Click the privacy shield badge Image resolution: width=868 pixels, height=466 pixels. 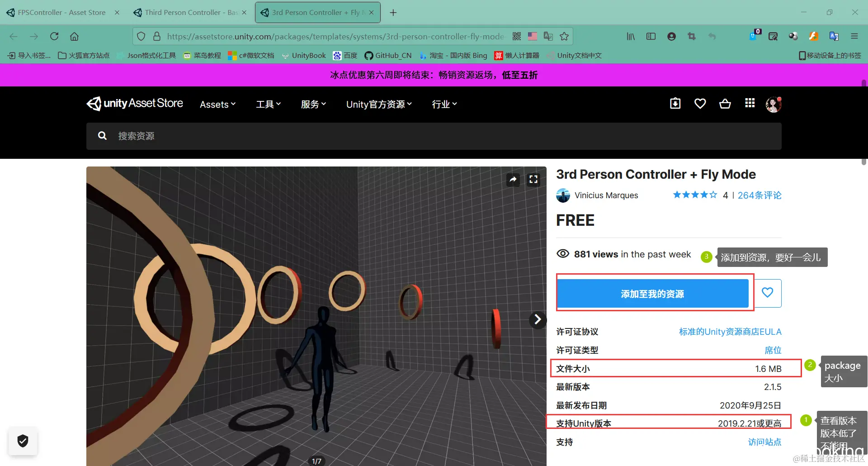pyautogui.click(x=23, y=441)
